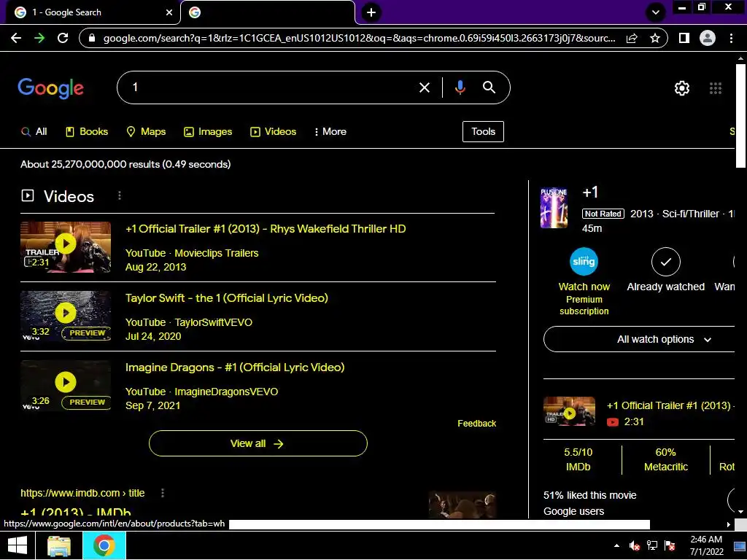Open '+1 Official Trailer #1 (2013)' title link

coord(266,228)
